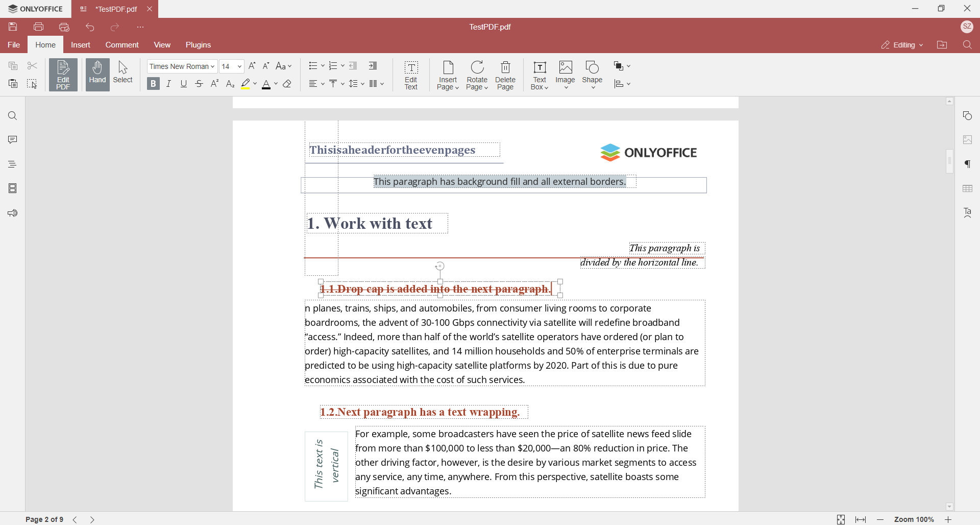
Task: Open the change case dropdown
Action: (283, 66)
